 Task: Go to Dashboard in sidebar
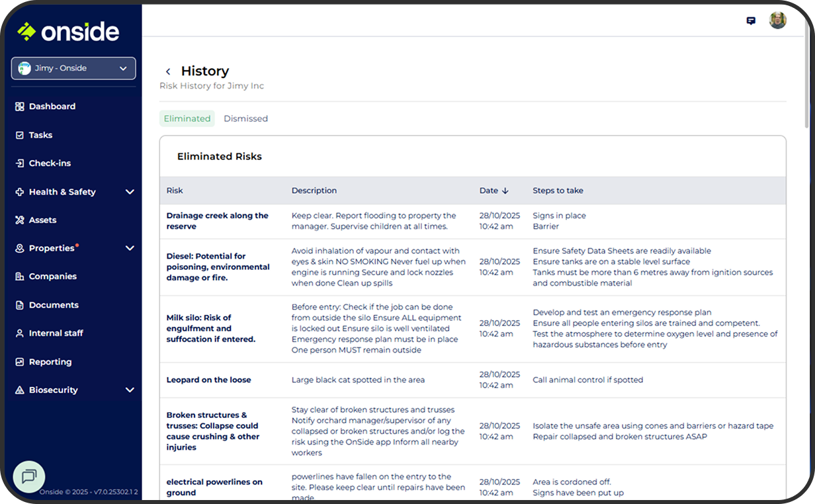[x=52, y=106]
